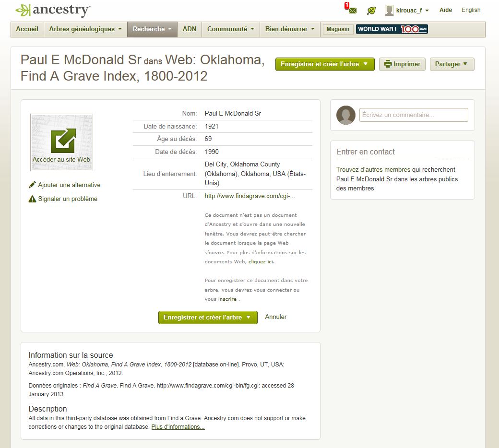This screenshot has height=448, width=499.
Task: Open the Partager dropdown button
Action: coord(452,64)
